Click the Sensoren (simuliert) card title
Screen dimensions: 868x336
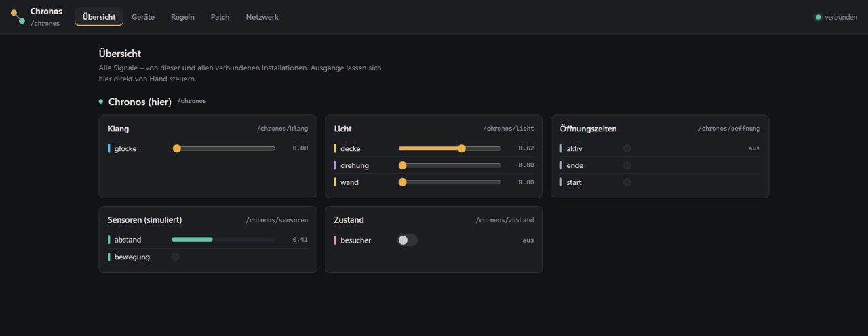coord(145,220)
